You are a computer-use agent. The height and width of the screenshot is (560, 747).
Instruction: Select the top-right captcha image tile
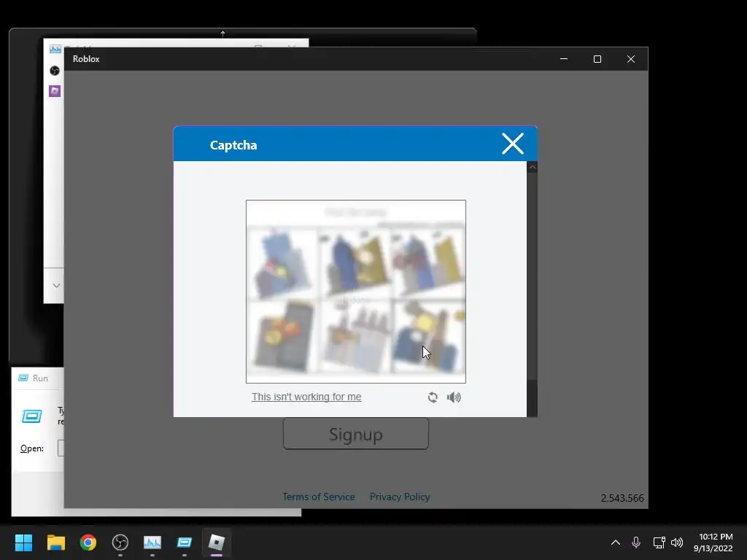click(x=427, y=264)
